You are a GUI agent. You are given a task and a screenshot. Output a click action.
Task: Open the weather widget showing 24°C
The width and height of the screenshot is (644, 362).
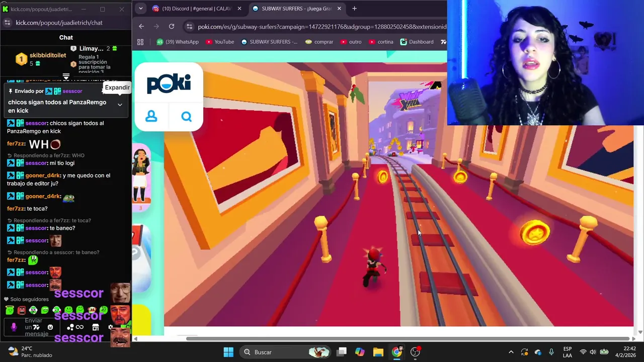tap(30, 352)
